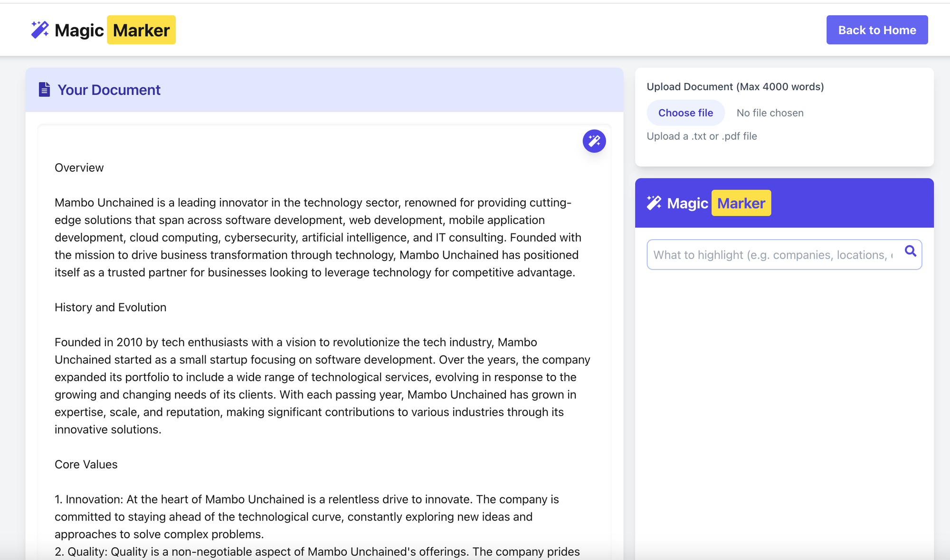Click the History and Evolution heading
This screenshot has height=560, width=950.
point(110,307)
